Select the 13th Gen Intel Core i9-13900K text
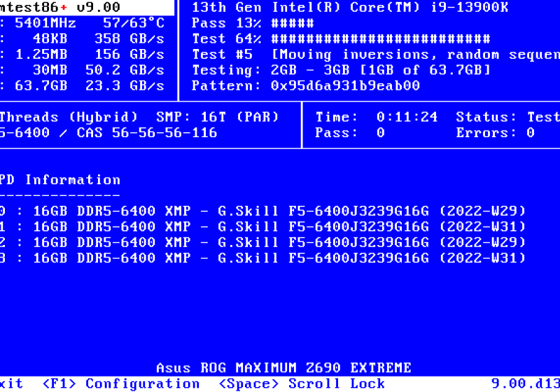 (350, 7)
